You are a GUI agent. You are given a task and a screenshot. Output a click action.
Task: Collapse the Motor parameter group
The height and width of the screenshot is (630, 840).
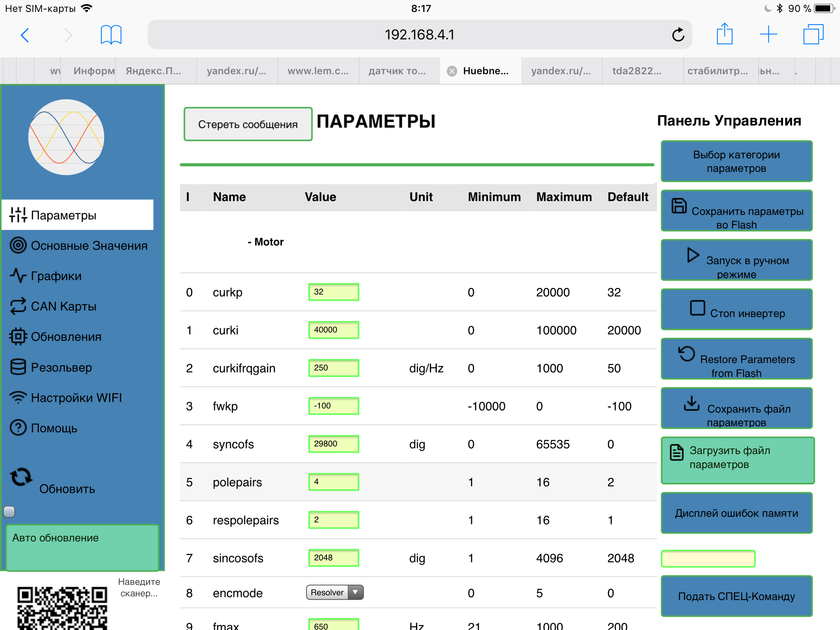tap(266, 242)
